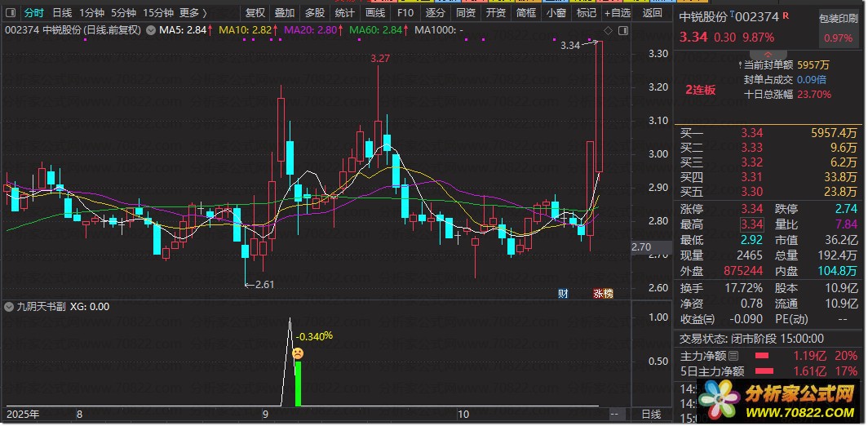Open 包装印刷 sector box
Screen dimensions: 868x426
coord(838,28)
